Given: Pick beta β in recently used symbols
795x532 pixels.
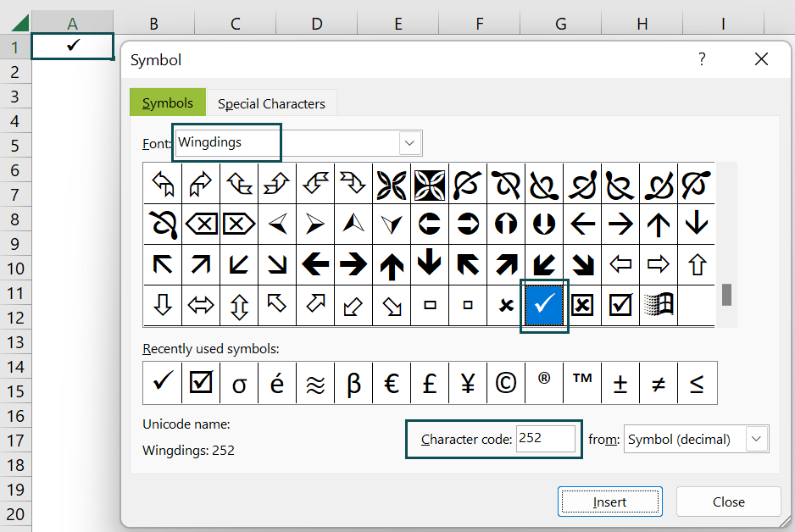Looking at the screenshot, I should click(x=353, y=383).
